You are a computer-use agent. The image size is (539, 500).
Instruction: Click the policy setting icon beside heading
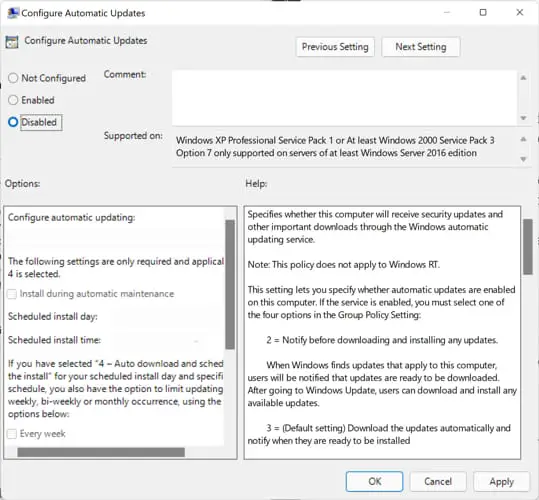12,42
